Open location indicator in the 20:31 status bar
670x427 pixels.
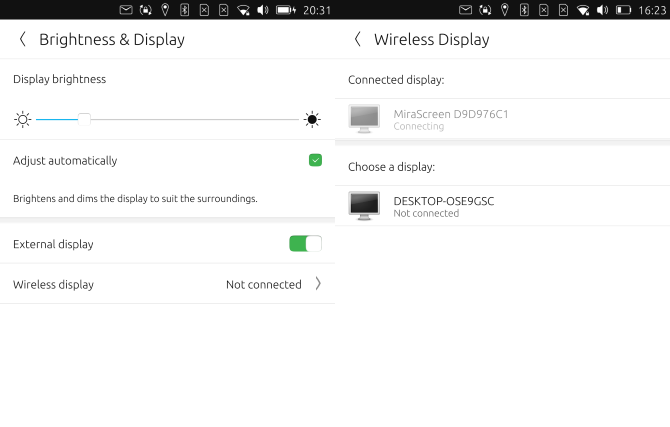165,10
